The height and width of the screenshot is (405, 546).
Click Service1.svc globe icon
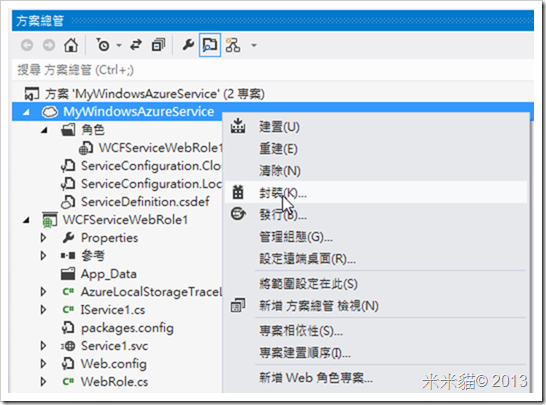tap(68, 346)
